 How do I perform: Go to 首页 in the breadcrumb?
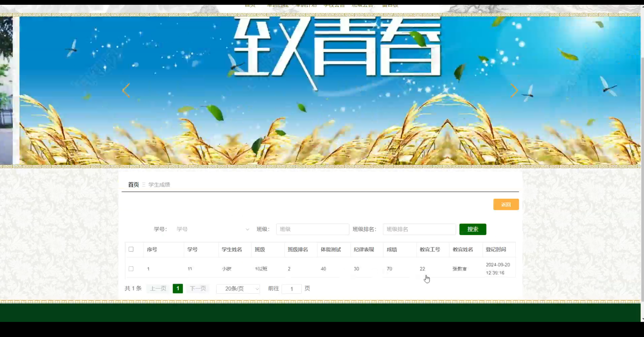133,185
